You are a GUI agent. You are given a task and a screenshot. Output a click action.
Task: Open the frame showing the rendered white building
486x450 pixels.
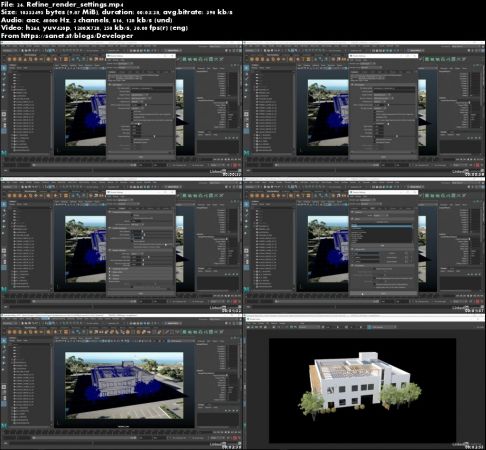[x=364, y=382]
